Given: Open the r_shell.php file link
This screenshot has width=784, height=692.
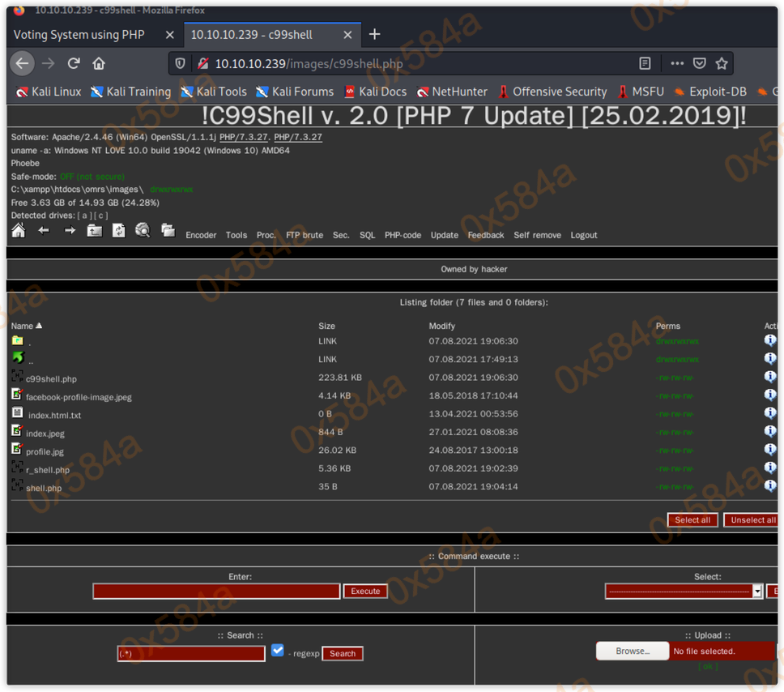Looking at the screenshot, I should coord(48,470).
